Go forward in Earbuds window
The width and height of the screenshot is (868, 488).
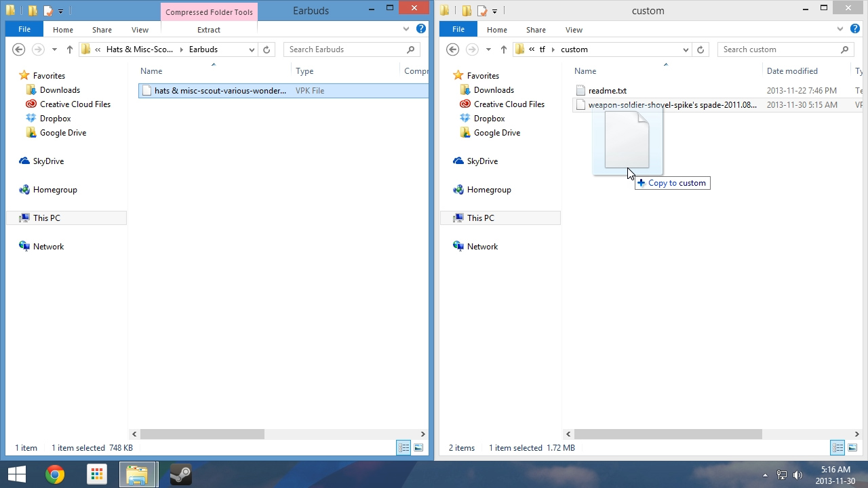[38, 49]
